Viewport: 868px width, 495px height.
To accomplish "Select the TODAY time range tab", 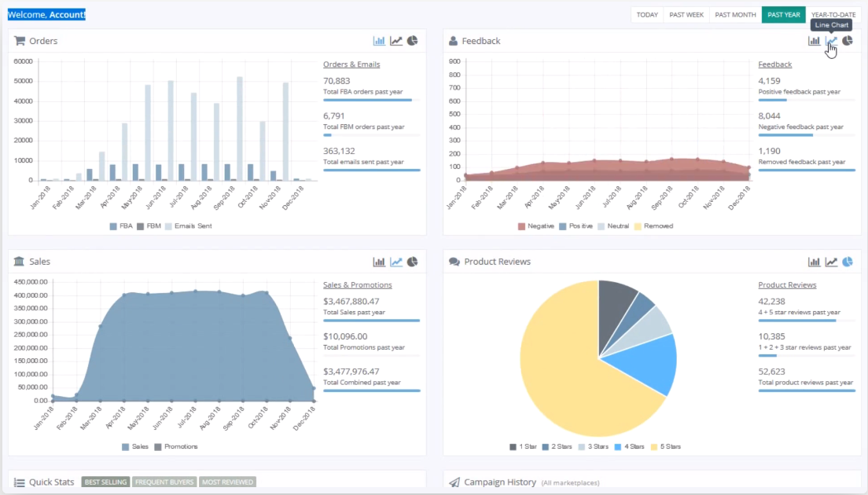I will (647, 15).
